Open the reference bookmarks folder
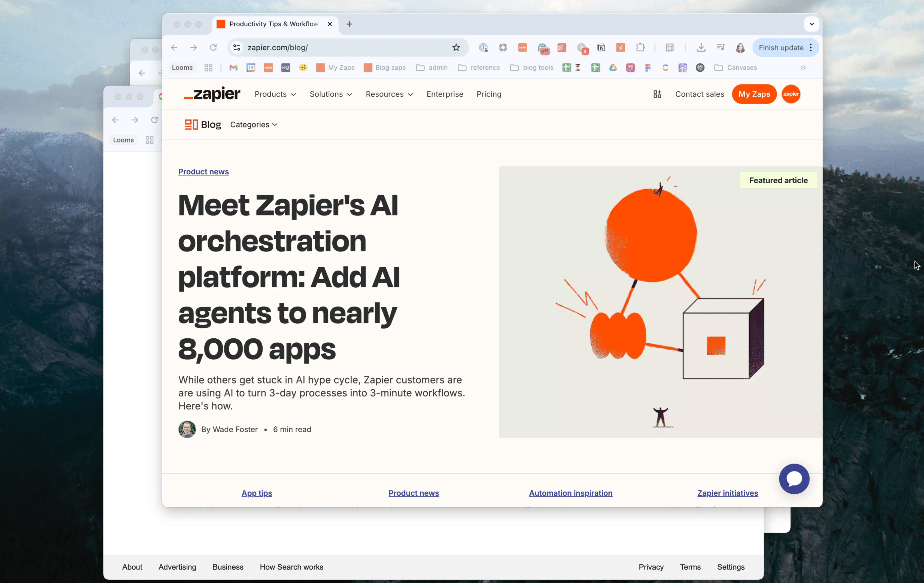This screenshot has height=583, width=924. [x=479, y=68]
